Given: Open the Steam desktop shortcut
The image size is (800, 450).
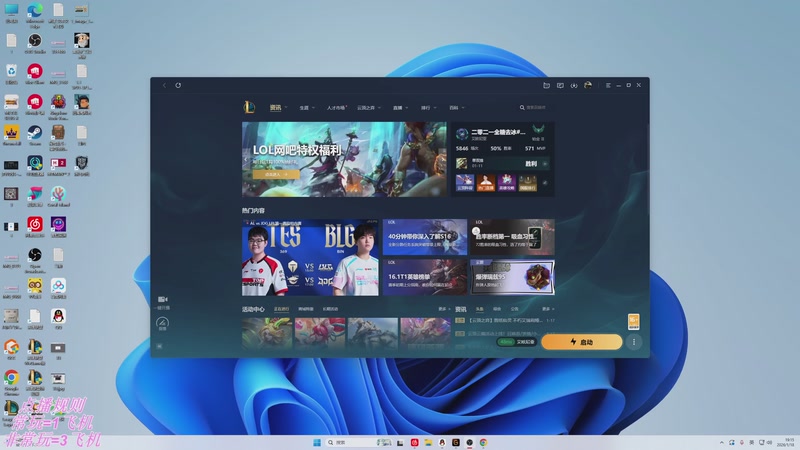Looking at the screenshot, I should (x=35, y=135).
